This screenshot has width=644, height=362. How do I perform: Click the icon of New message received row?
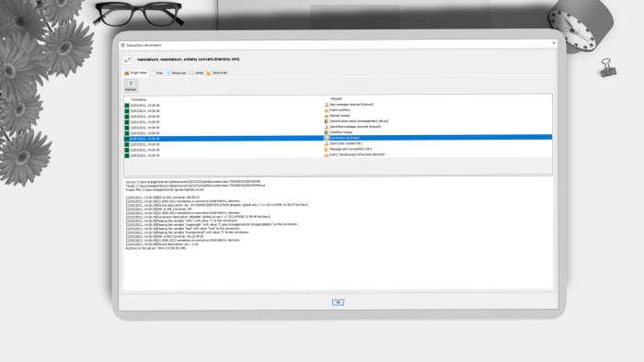(x=327, y=105)
